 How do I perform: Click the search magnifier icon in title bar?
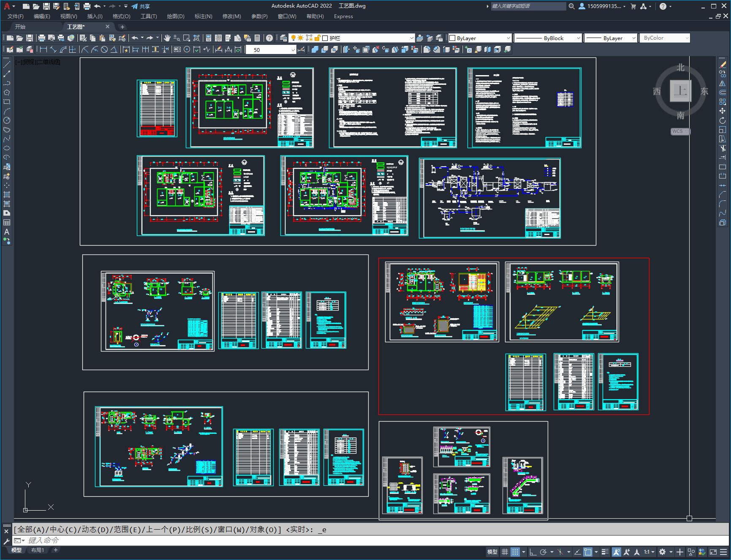(x=571, y=6)
